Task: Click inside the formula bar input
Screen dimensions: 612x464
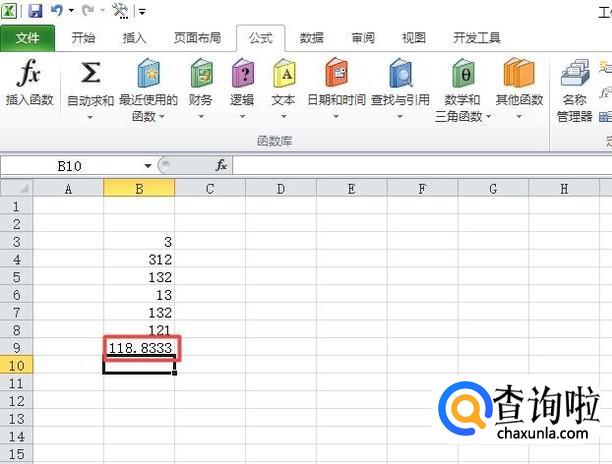Action: click(422, 166)
